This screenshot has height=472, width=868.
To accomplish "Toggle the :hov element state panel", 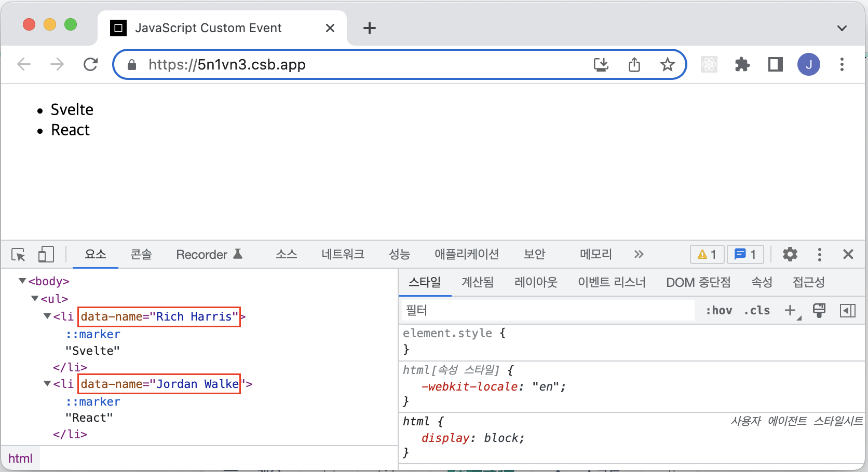I will 719,310.
